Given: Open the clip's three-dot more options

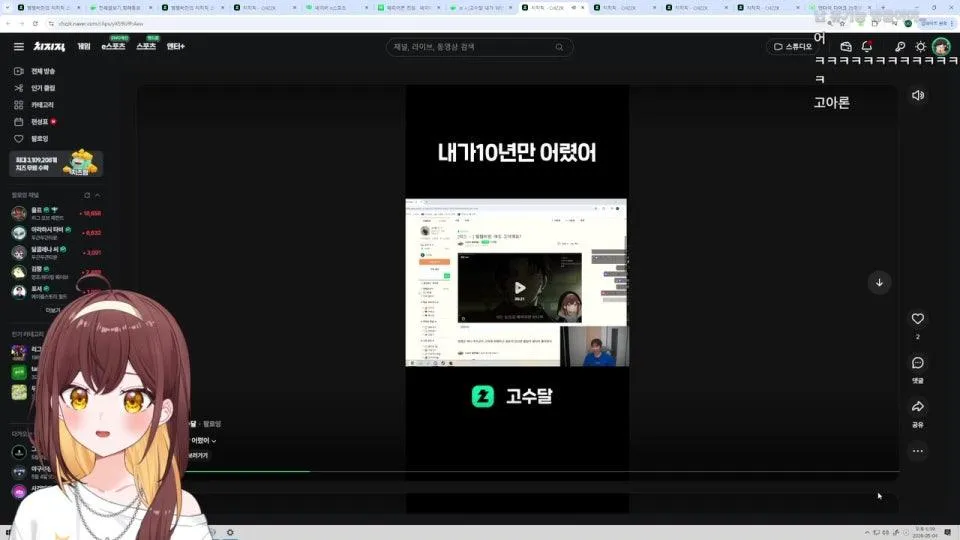Looking at the screenshot, I should click(917, 451).
